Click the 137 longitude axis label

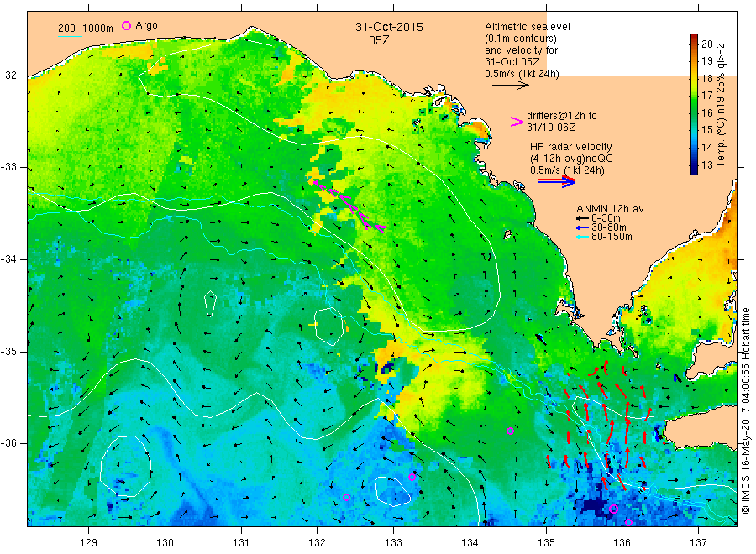pos(698,543)
